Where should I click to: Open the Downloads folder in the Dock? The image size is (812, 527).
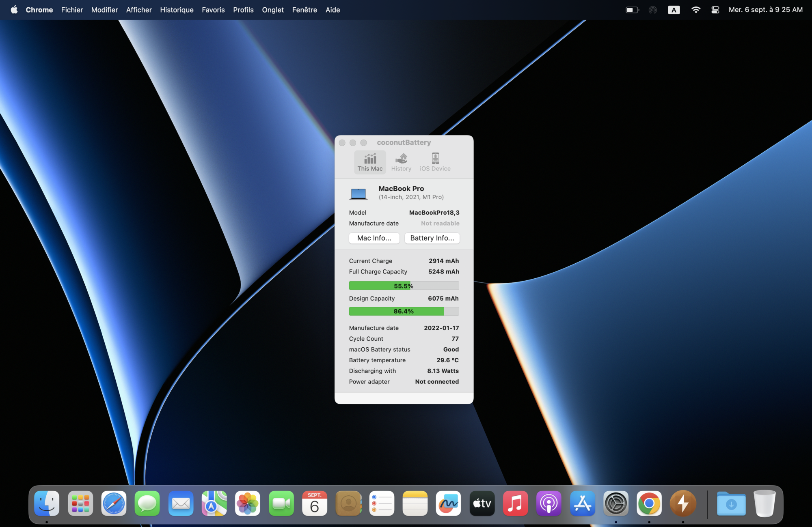tap(731, 503)
